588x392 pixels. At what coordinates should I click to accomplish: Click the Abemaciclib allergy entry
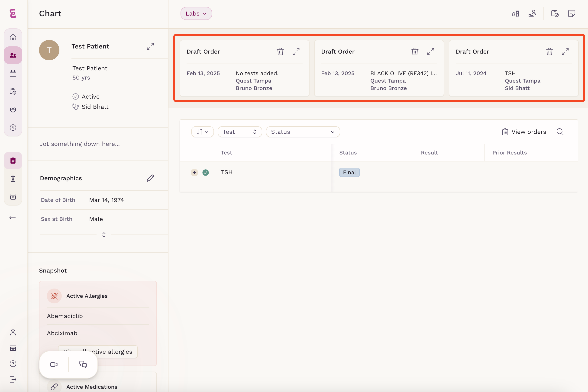pos(65,316)
